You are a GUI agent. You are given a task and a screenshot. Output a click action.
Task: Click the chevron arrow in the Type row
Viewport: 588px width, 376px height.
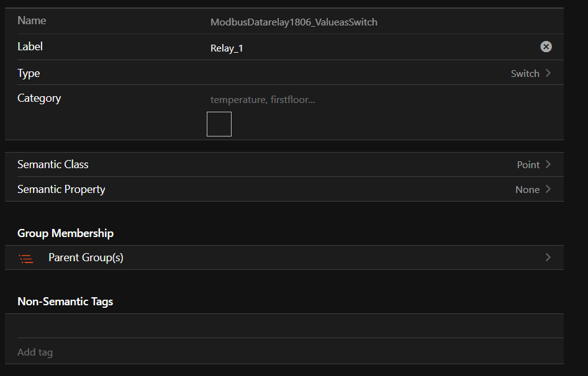pos(548,73)
